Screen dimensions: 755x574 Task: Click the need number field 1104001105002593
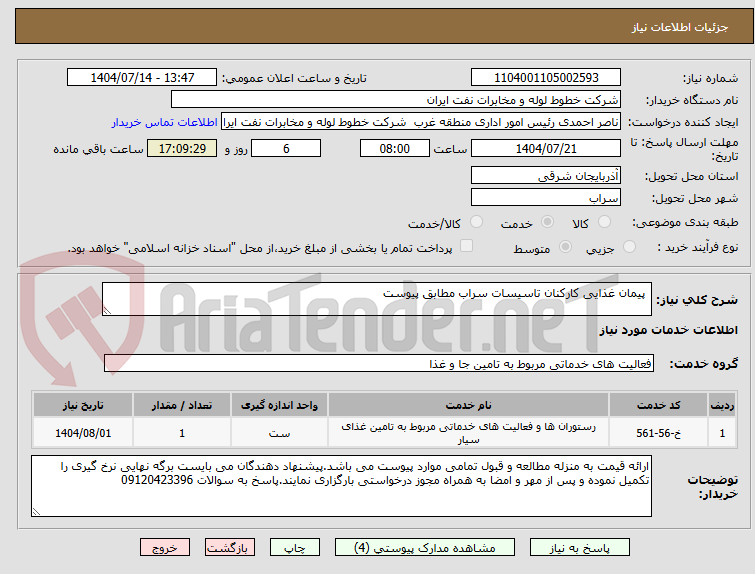pos(546,78)
